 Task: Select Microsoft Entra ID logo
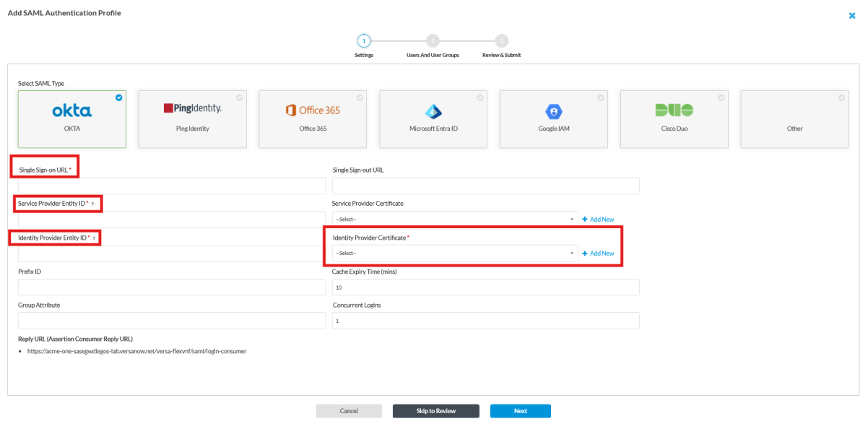[x=433, y=111]
